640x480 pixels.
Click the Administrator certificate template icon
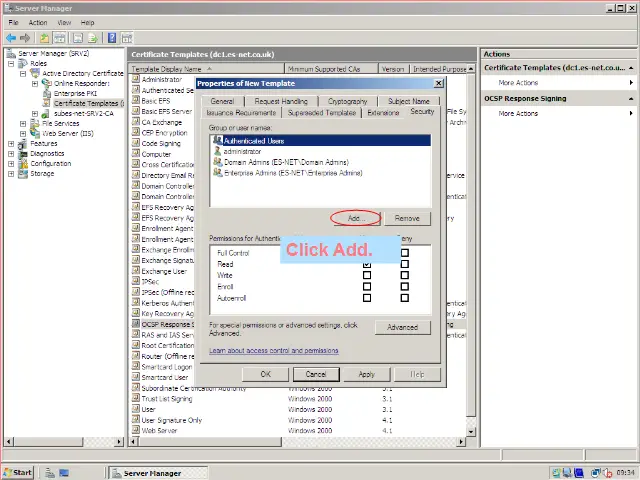click(x=136, y=79)
